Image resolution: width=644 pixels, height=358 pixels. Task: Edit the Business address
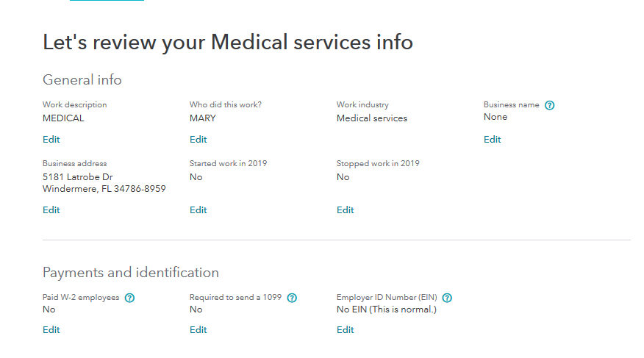51,210
